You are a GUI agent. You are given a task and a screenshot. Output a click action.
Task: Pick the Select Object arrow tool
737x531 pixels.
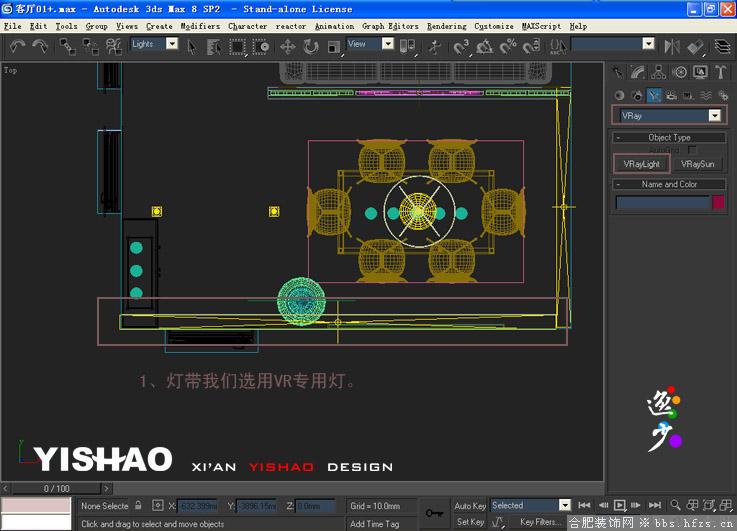[192, 47]
